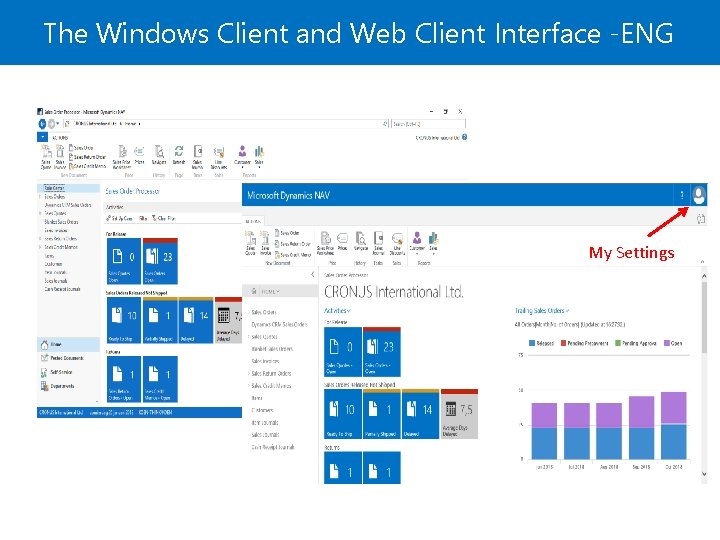Screen dimensions: 720x540
Task: Click Customer reports icon in Web Client ribbon
Action: pyautogui.click(x=417, y=242)
